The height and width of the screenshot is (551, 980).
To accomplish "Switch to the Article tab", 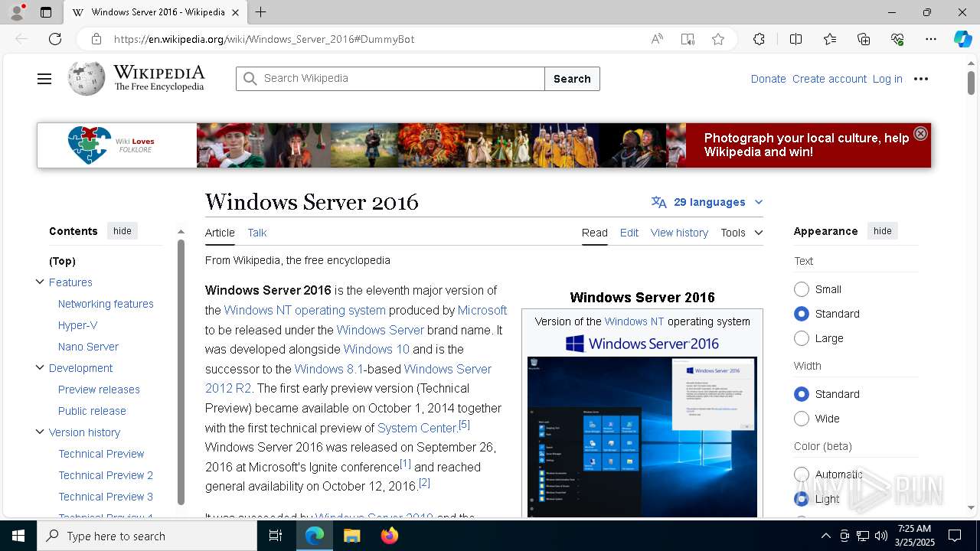I will pos(220,233).
